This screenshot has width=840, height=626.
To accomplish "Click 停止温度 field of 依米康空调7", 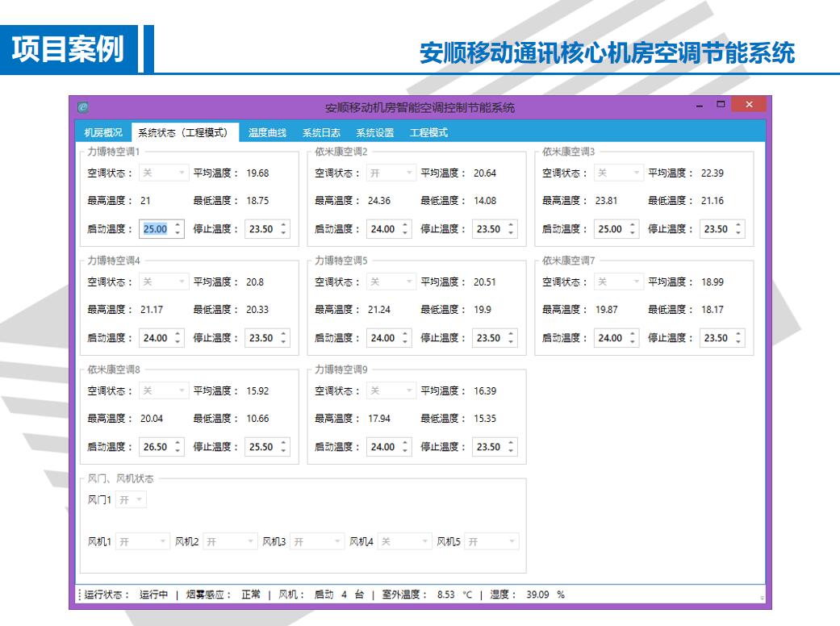I will point(722,338).
